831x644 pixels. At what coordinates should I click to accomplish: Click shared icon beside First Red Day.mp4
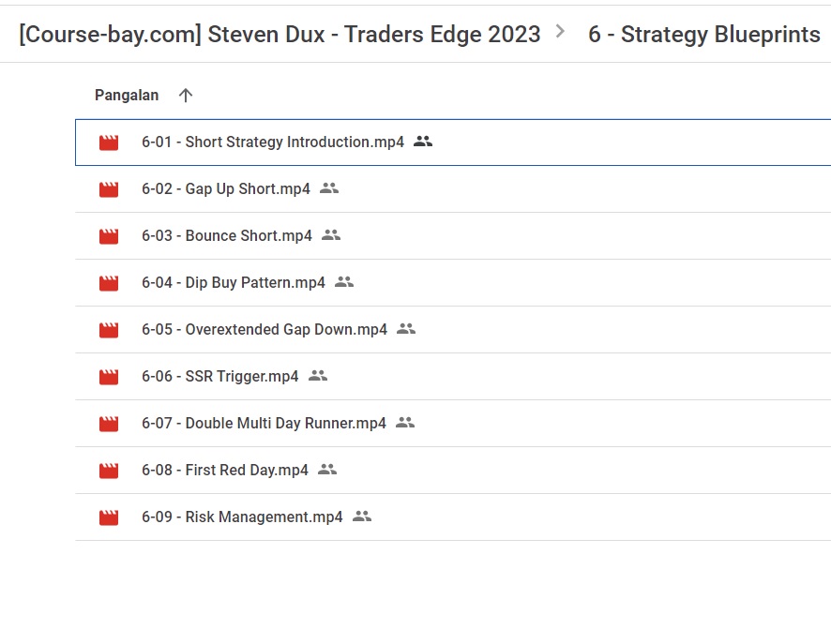(327, 470)
